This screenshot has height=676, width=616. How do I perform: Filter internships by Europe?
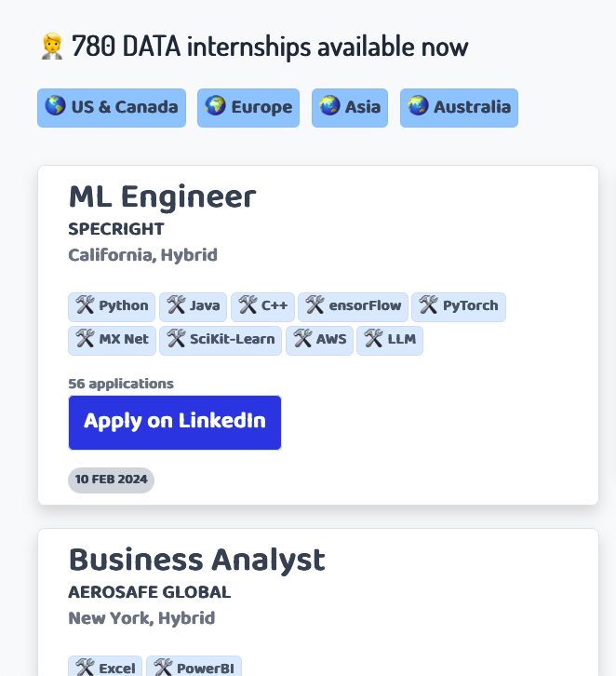click(248, 108)
